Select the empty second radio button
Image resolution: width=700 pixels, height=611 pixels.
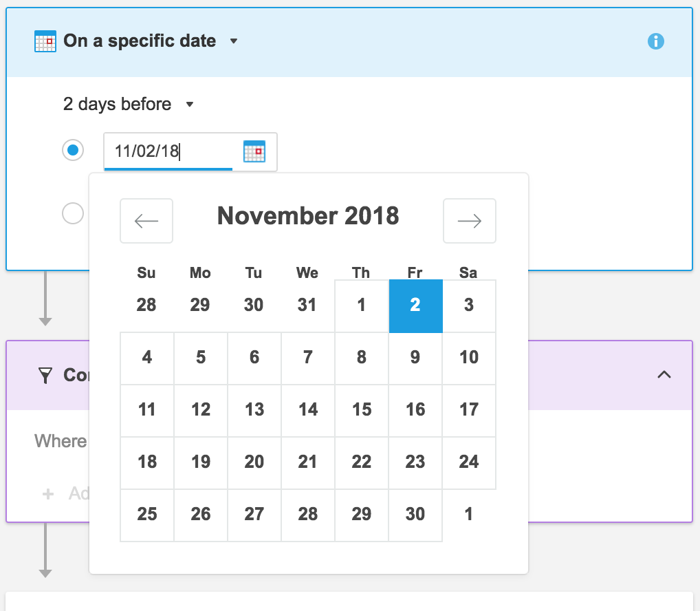[x=73, y=214]
